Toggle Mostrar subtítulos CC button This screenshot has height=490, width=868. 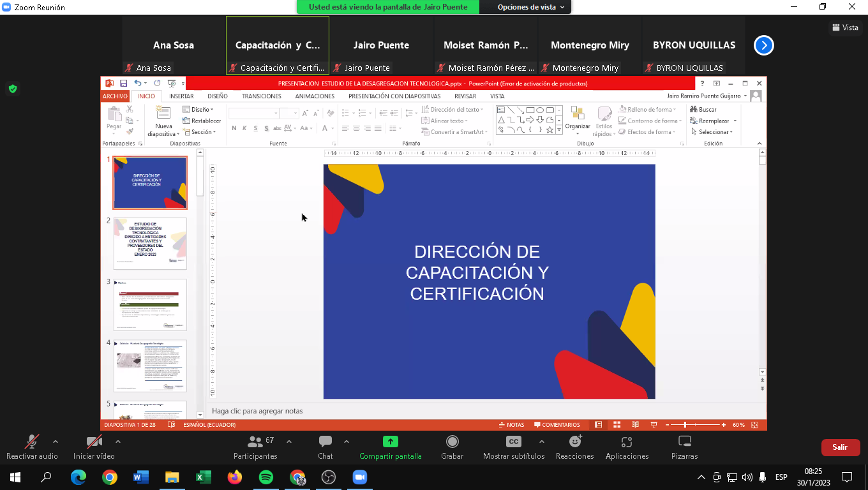pos(513,442)
